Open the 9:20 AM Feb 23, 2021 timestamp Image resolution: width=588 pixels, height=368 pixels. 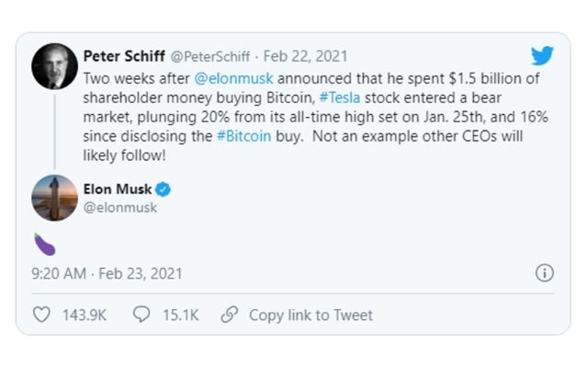pyautogui.click(x=107, y=273)
